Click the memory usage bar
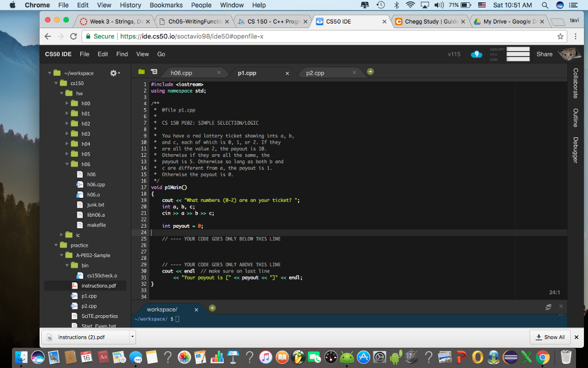This screenshot has width=588, height=368. pyautogui.click(x=517, y=49)
